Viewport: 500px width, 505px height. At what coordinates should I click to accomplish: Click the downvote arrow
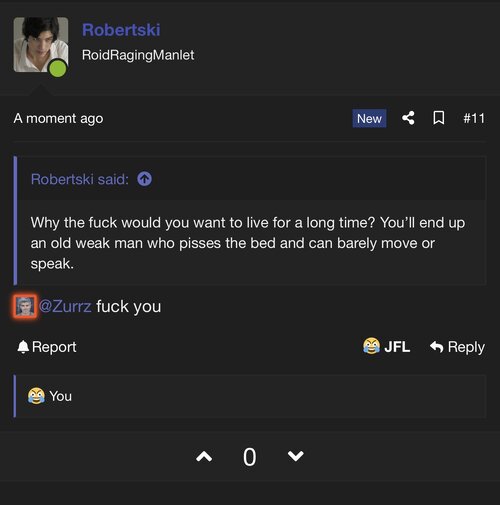(295, 456)
